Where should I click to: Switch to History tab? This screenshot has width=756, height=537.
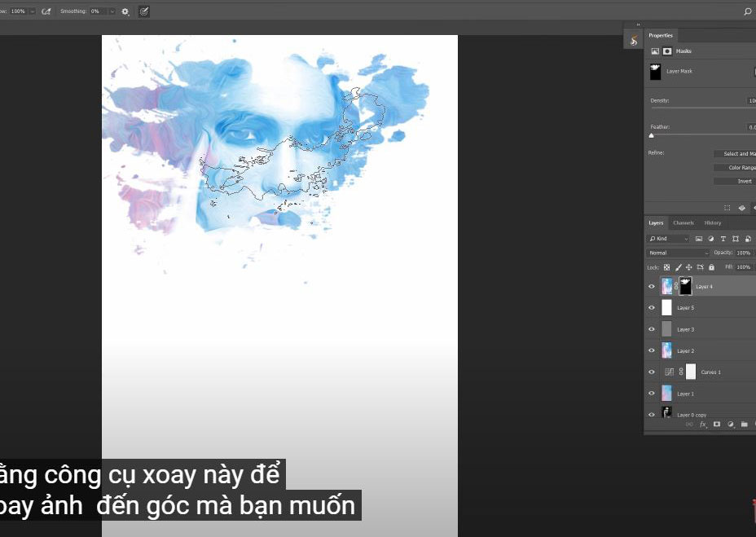tap(713, 223)
